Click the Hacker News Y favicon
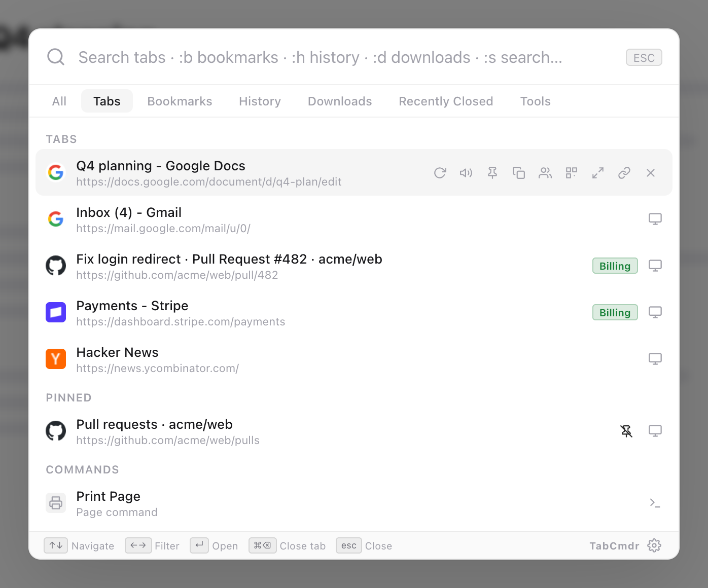 pyautogui.click(x=56, y=359)
